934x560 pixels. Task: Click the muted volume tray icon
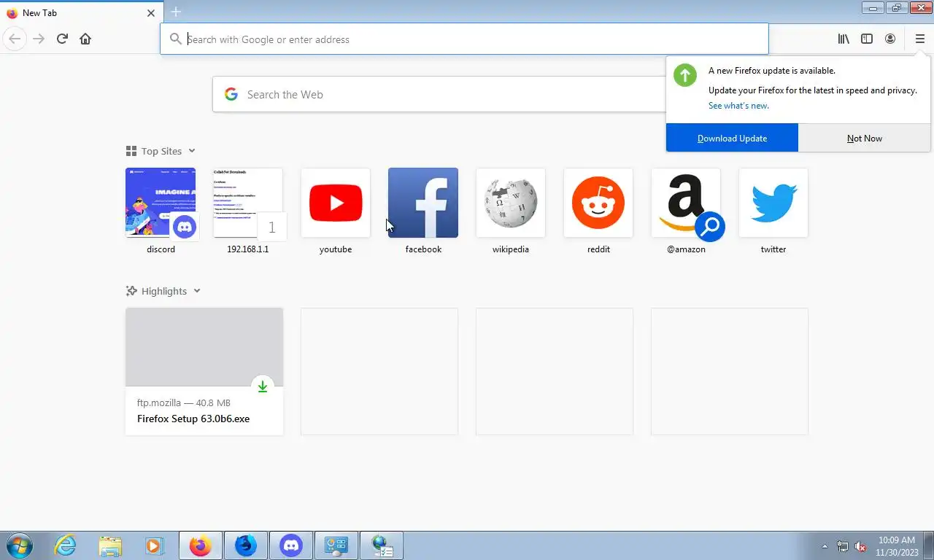tap(860, 546)
